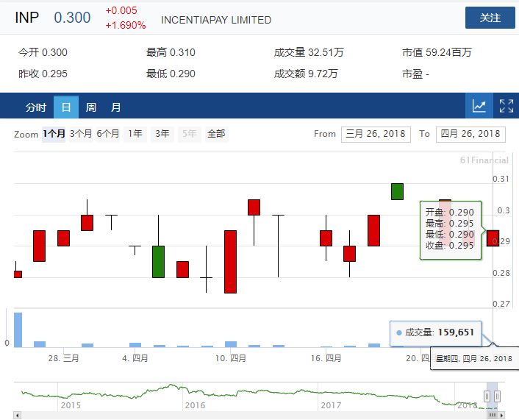Click the navigator scroll right arrow
Viewport: 519px width, 420px height.
pyautogui.click(x=502, y=416)
